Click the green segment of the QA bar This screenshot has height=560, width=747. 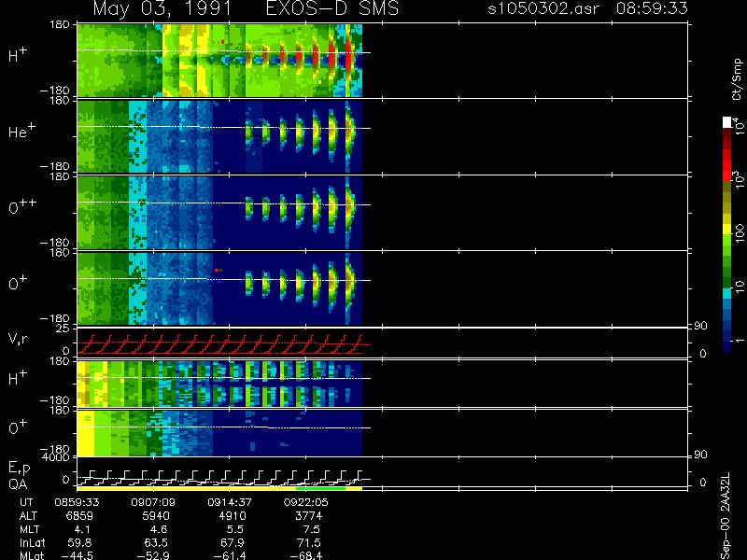pyautogui.click(x=320, y=488)
